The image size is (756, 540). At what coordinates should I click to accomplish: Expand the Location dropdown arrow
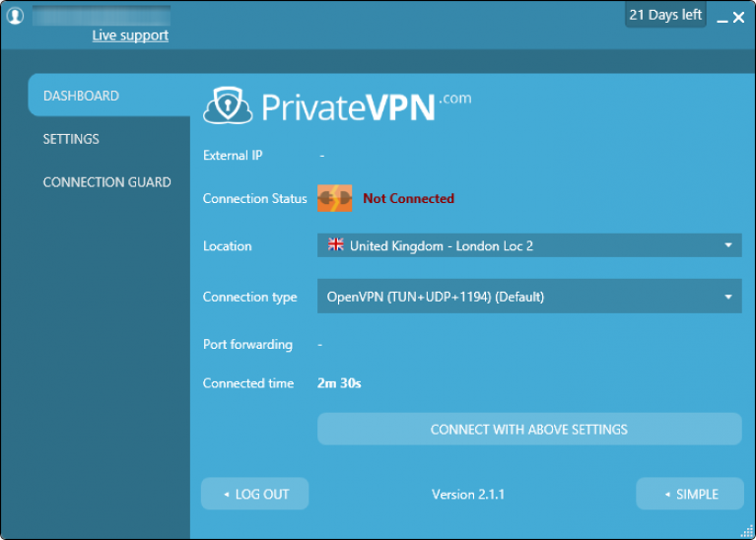point(728,245)
